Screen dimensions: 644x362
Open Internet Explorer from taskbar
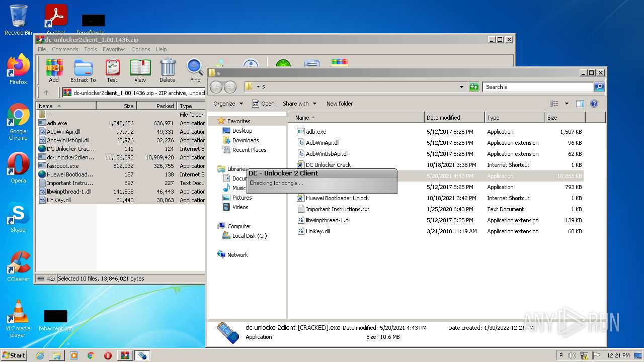[40, 355]
